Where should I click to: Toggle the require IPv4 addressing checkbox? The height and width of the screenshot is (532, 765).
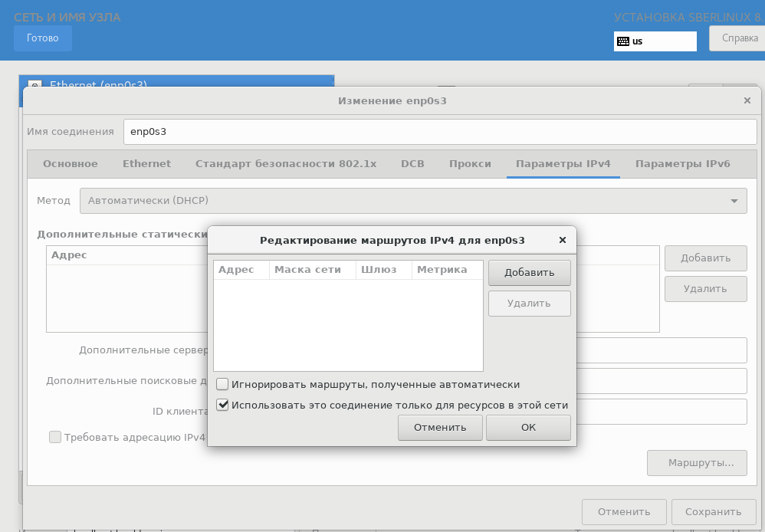point(55,437)
